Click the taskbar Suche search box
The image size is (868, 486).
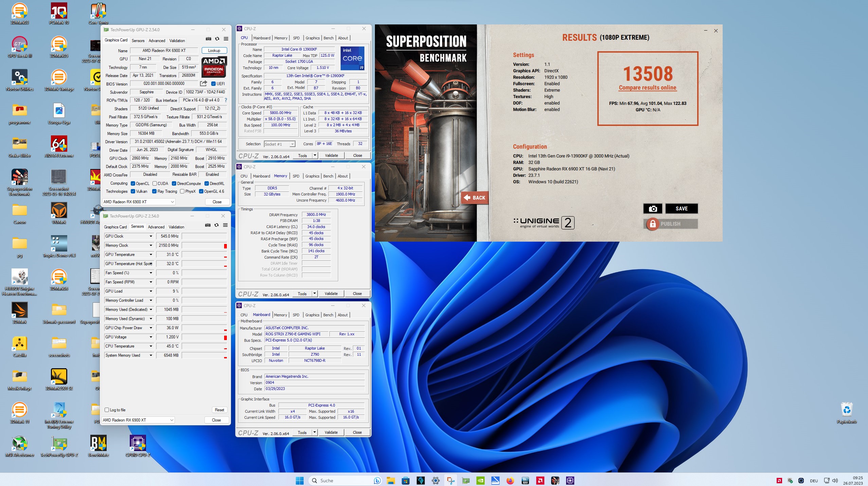345,481
